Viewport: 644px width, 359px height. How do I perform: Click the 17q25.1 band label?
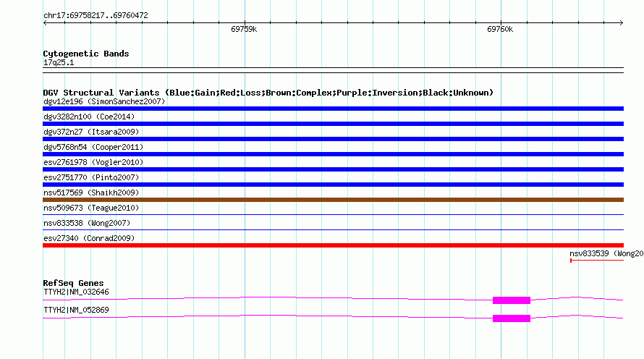[x=59, y=62]
